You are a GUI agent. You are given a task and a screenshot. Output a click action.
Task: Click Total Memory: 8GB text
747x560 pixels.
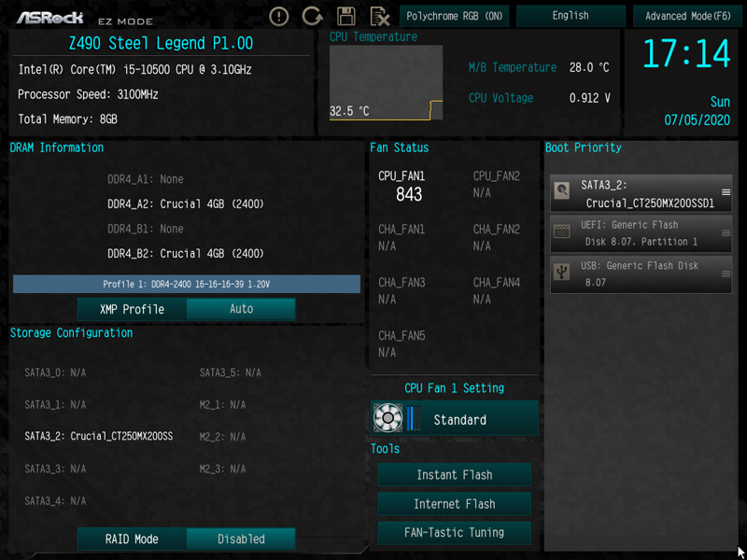[x=67, y=119]
